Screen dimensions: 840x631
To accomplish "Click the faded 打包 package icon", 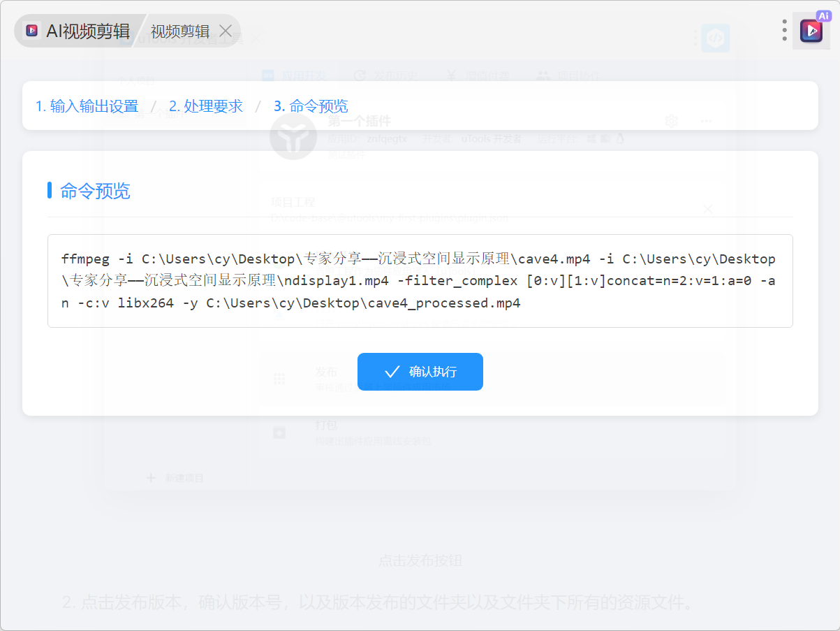I will (279, 433).
